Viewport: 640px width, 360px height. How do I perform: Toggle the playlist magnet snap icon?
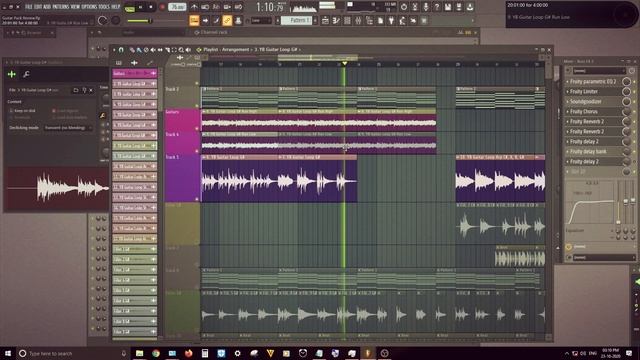[x=121, y=50]
